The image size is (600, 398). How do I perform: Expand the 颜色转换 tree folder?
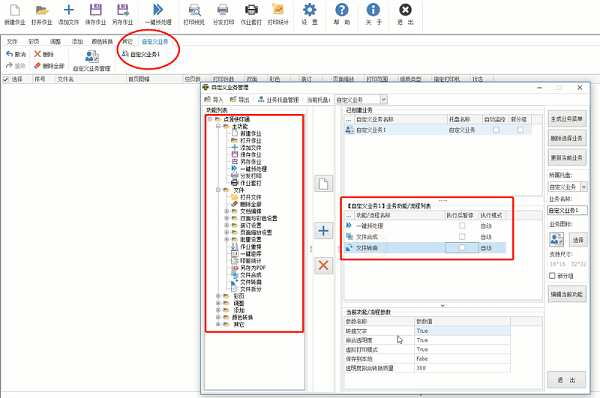pyautogui.click(x=218, y=317)
